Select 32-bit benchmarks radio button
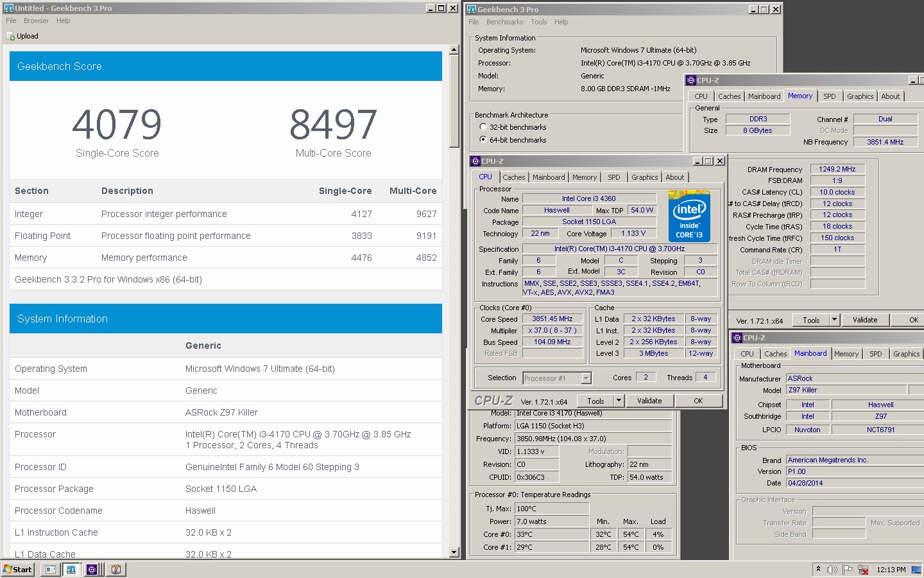The width and height of the screenshot is (924, 578). tap(483, 127)
